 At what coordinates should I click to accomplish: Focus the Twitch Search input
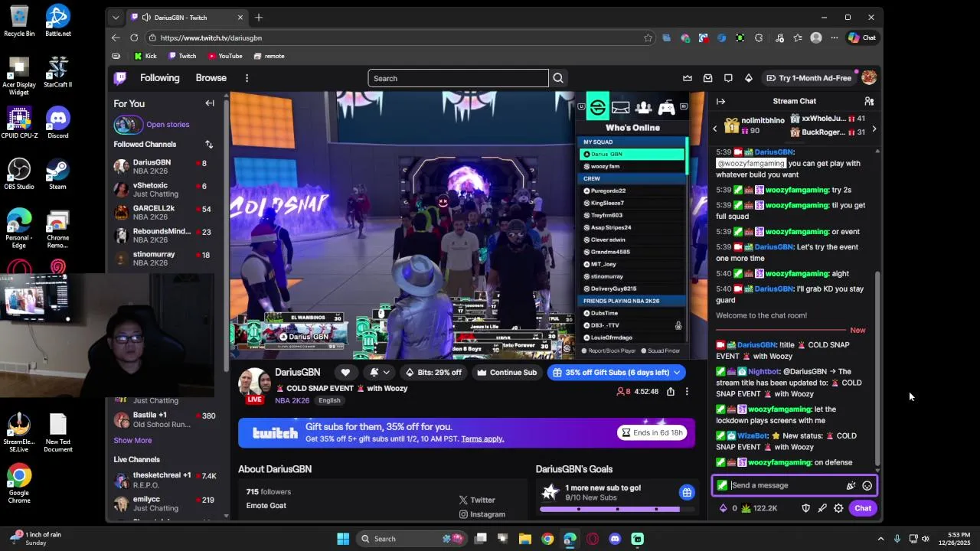[458, 78]
